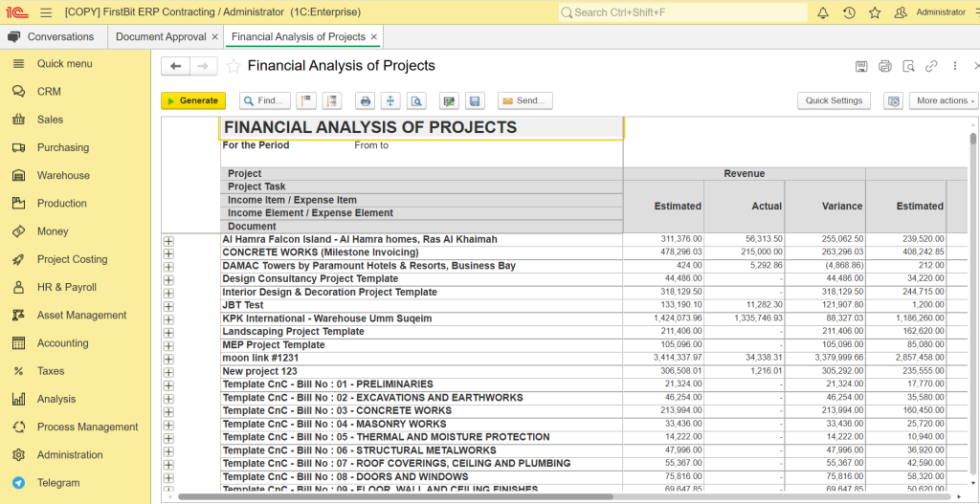Save report with toolbar floppy disk icon

(x=474, y=100)
